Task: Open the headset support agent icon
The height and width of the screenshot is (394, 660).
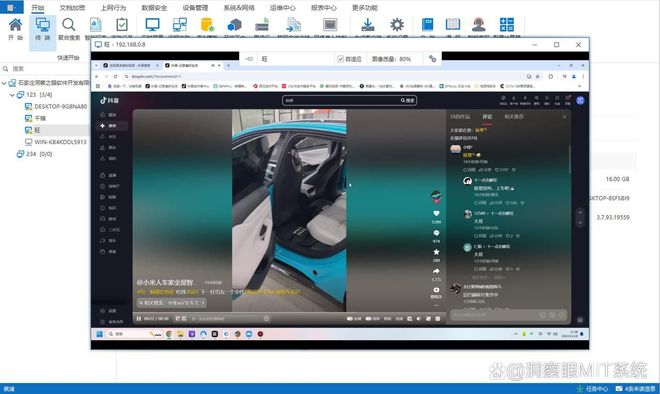Action: point(479,24)
